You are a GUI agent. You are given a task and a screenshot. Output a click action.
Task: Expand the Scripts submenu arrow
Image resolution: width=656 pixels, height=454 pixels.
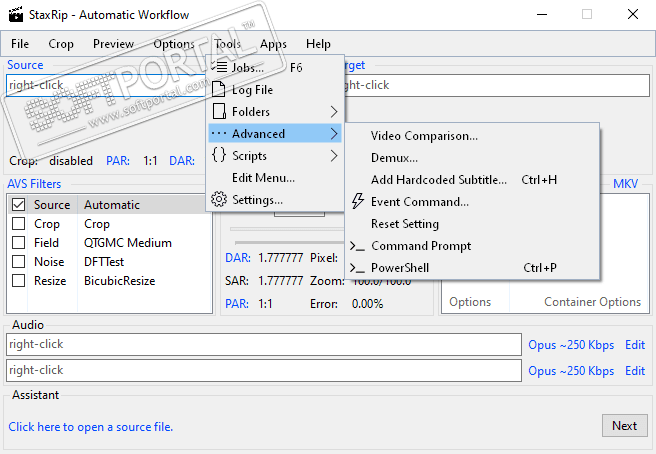pos(333,156)
